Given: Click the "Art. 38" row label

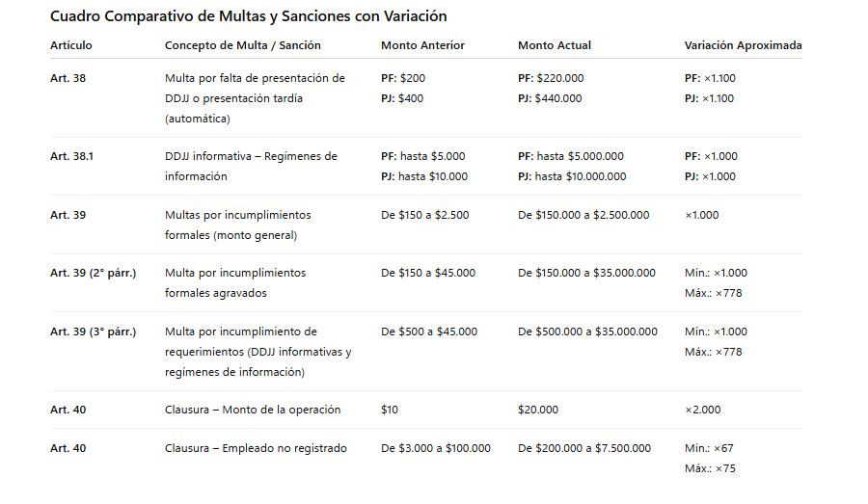Looking at the screenshot, I should click(68, 78).
